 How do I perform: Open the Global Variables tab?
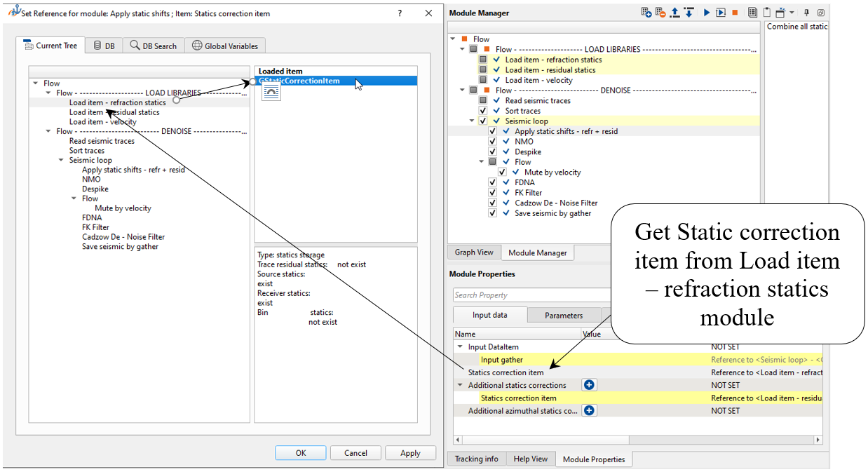pos(225,46)
